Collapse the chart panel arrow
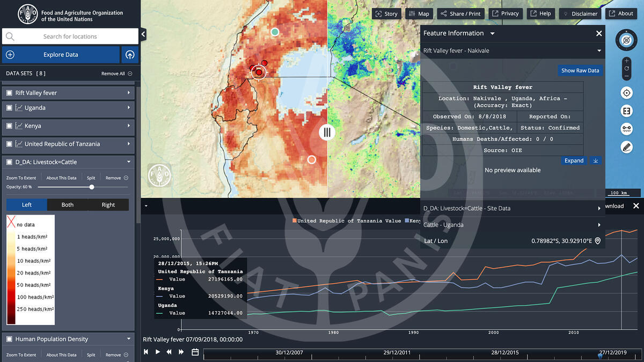Viewport: 644px width, 362px height. click(x=145, y=205)
